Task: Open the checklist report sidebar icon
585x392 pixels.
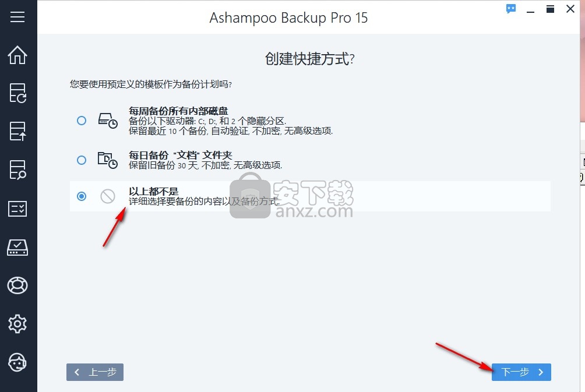Action: click(17, 209)
